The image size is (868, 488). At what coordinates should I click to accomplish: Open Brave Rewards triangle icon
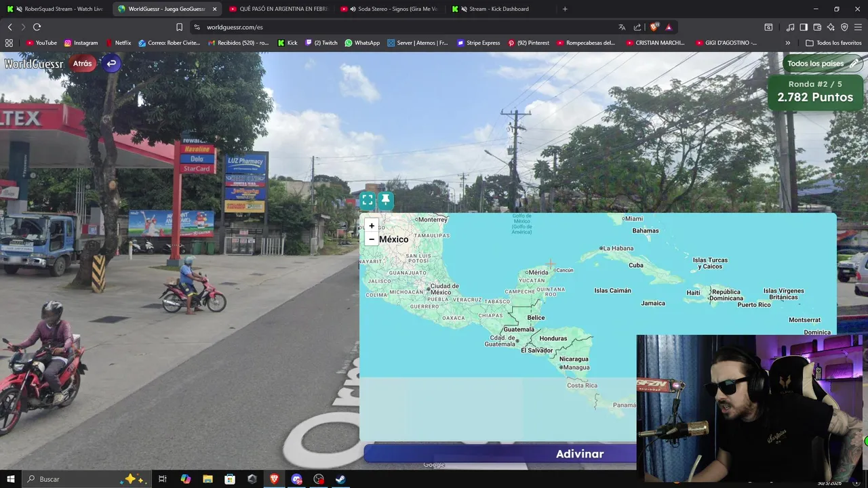[669, 27]
